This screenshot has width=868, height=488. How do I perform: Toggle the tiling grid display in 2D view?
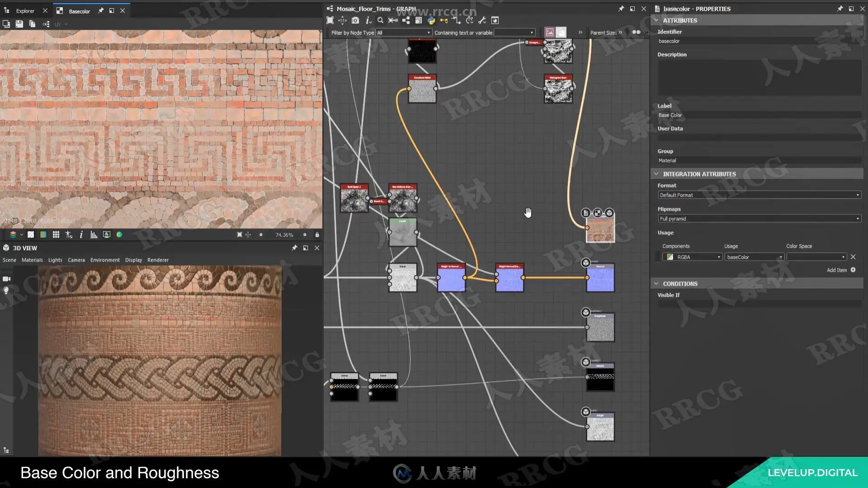tap(56, 235)
